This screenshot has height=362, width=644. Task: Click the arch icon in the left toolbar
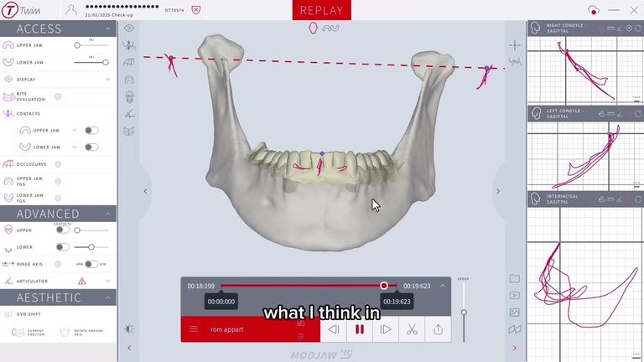coord(129,80)
